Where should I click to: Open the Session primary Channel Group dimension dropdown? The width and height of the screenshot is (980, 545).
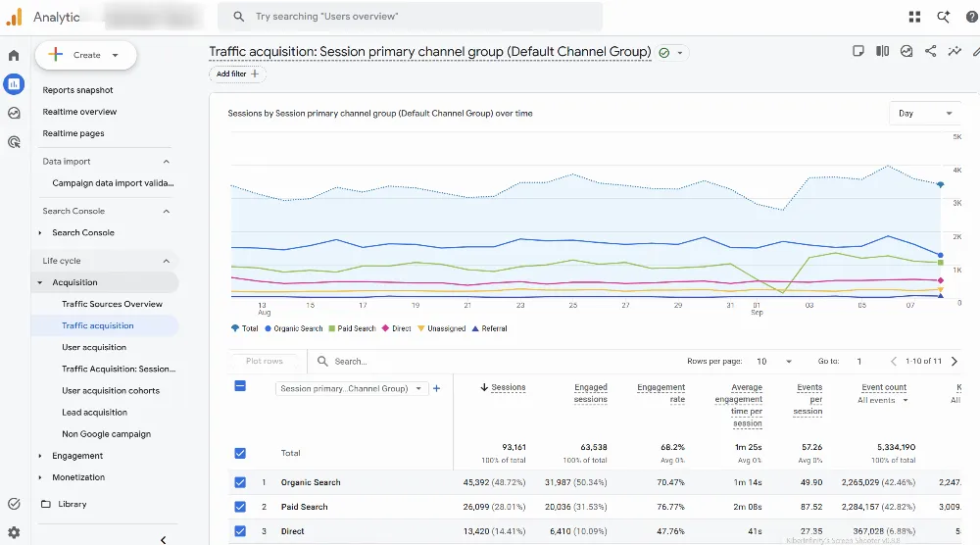pos(352,388)
